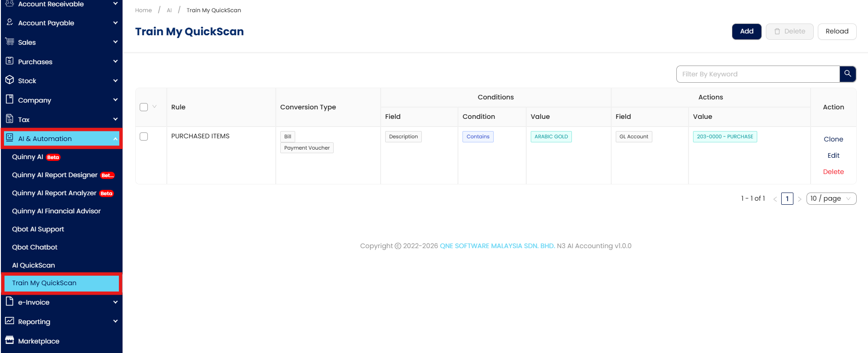868x353 pixels.
Task: Collapse the AI & Automation section
Action: 115,139
